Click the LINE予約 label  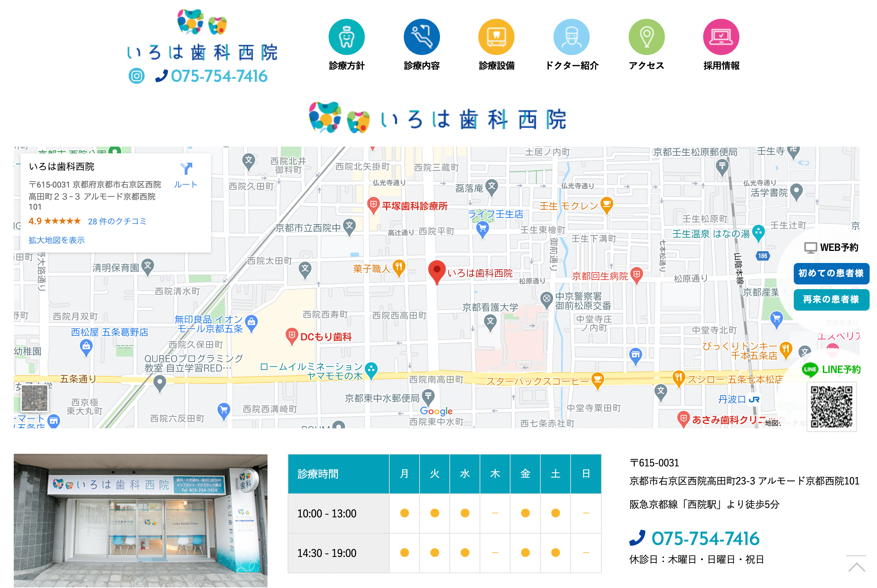841,369
